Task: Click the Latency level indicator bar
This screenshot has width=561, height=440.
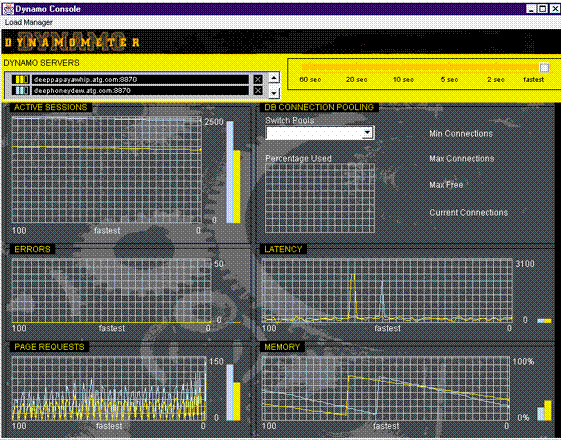Action: point(544,321)
